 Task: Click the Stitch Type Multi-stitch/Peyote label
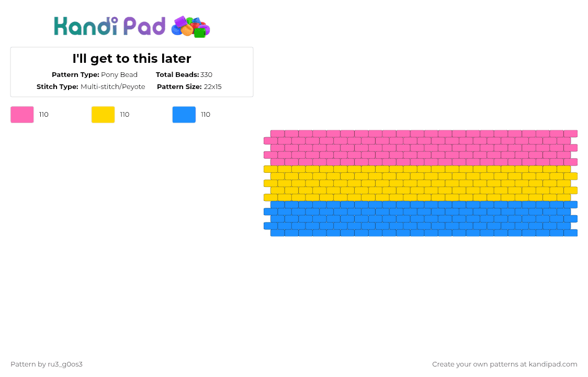91,86
